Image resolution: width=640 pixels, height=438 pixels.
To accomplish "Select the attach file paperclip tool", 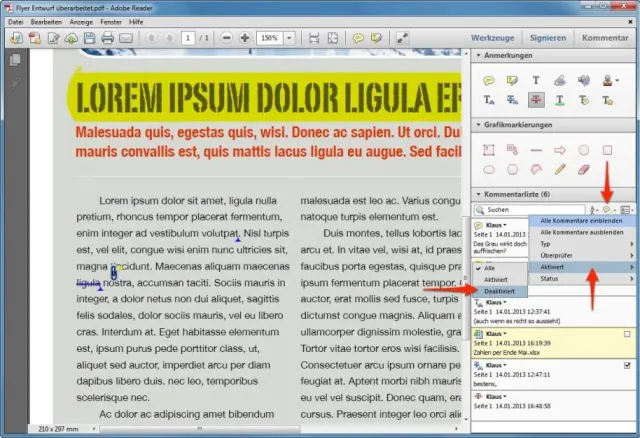I will tap(560, 80).
